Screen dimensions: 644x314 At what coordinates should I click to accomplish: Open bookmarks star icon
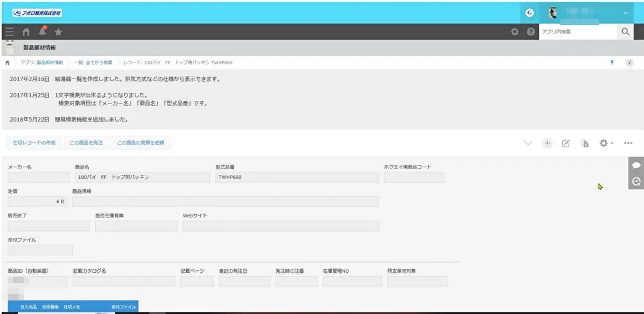pos(59,32)
